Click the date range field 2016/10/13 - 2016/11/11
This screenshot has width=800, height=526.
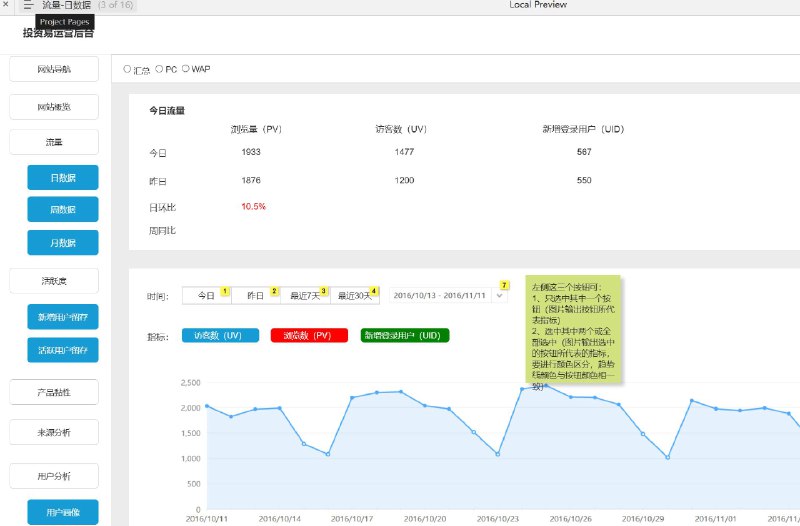click(x=440, y=295)
